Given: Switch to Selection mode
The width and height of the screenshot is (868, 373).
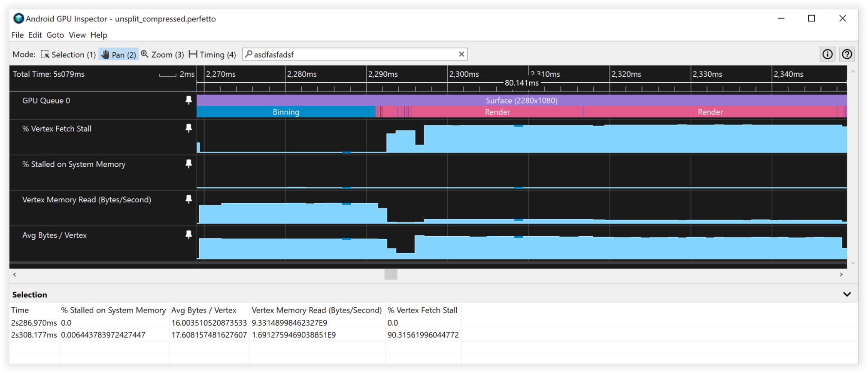Looking at the screenshot, I should click(x=68, y=54).
